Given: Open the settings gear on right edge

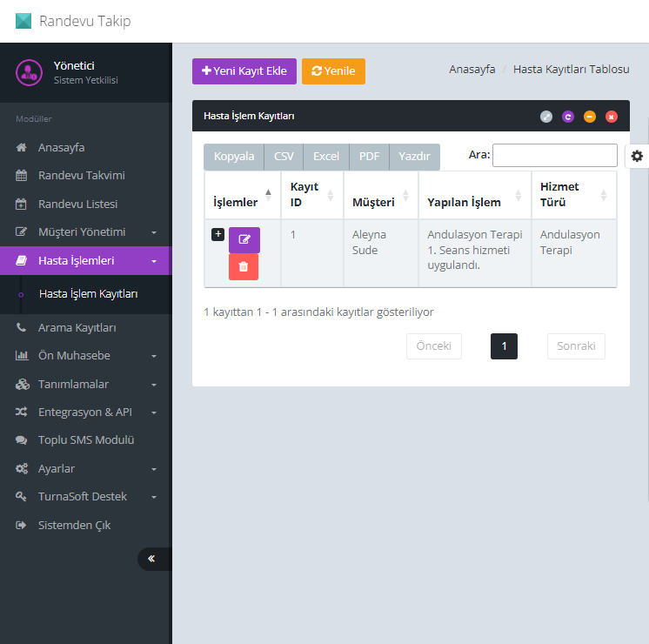Looking at the screenshot, I should coord(637,156).
